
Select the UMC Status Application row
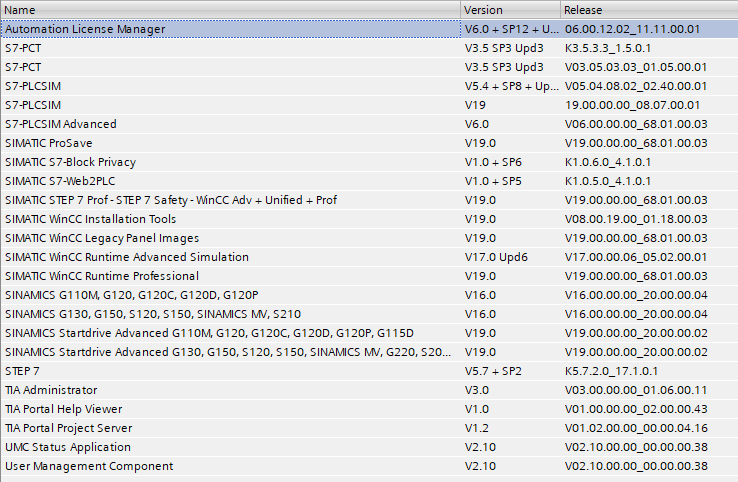pos(369,447)
